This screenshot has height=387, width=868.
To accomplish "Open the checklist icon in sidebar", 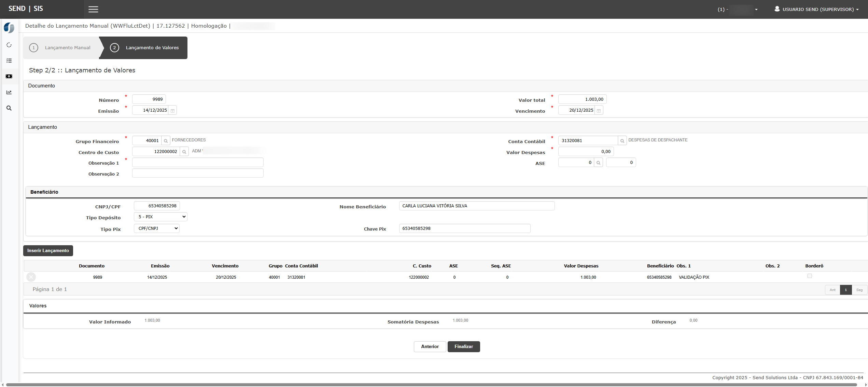I will tap(9, 61).
